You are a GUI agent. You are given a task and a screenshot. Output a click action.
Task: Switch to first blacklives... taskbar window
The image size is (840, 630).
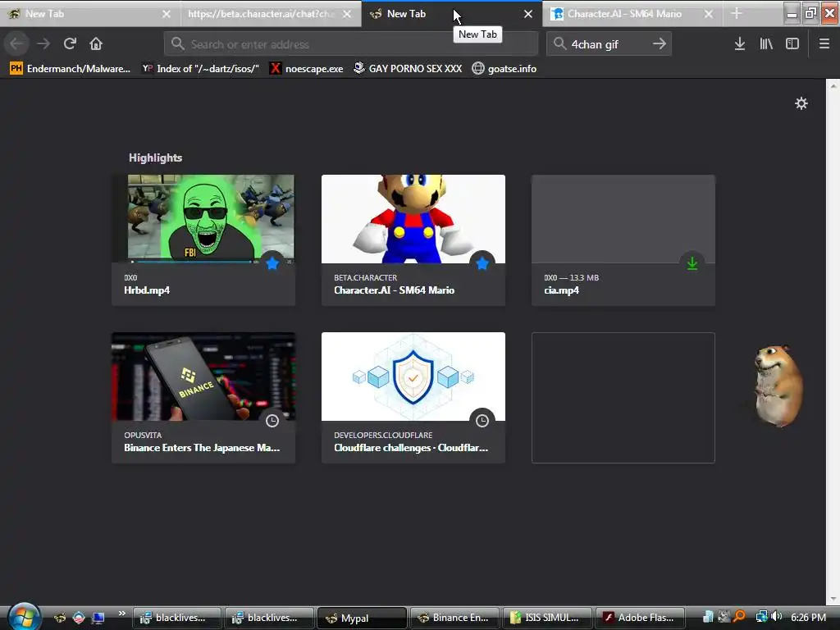tap(177, 618)
